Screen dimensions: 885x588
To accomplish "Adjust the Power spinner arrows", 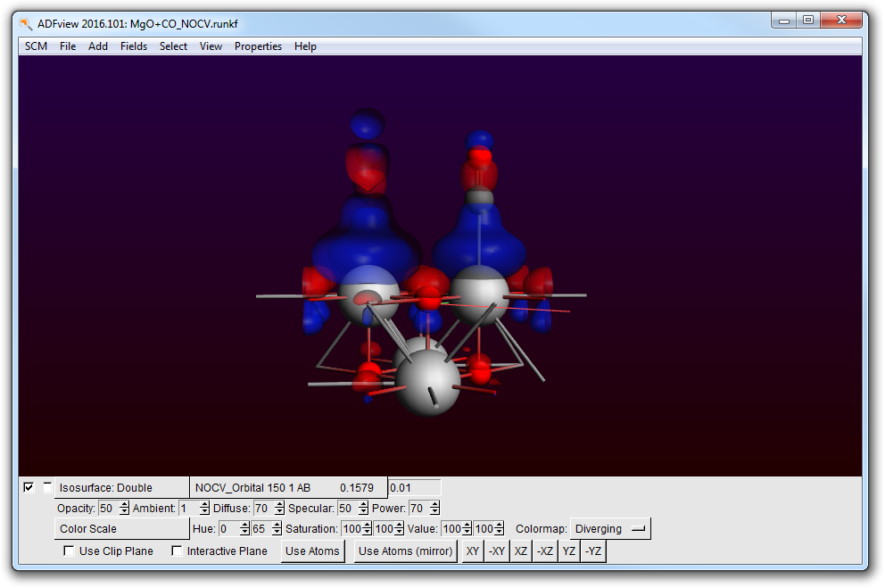I will point(434,509).
